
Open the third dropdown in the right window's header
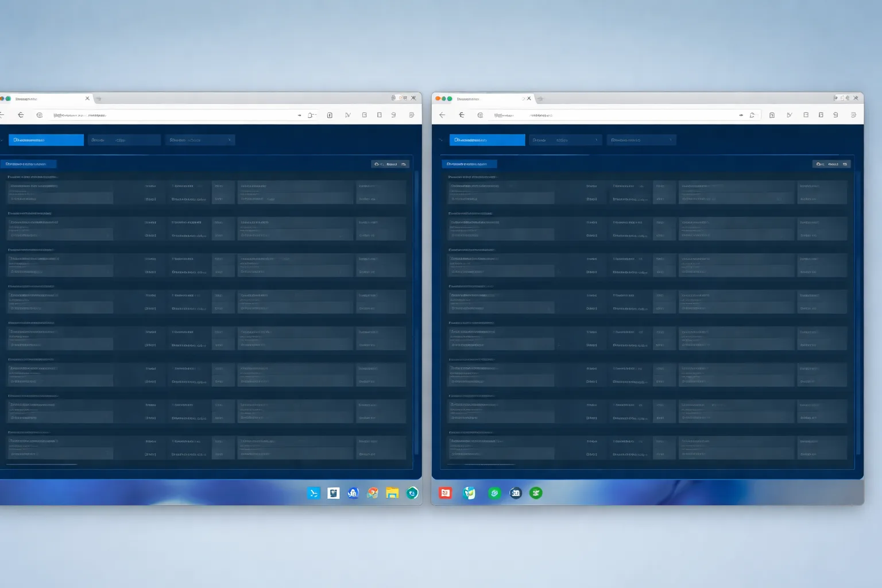coord(641,140)
